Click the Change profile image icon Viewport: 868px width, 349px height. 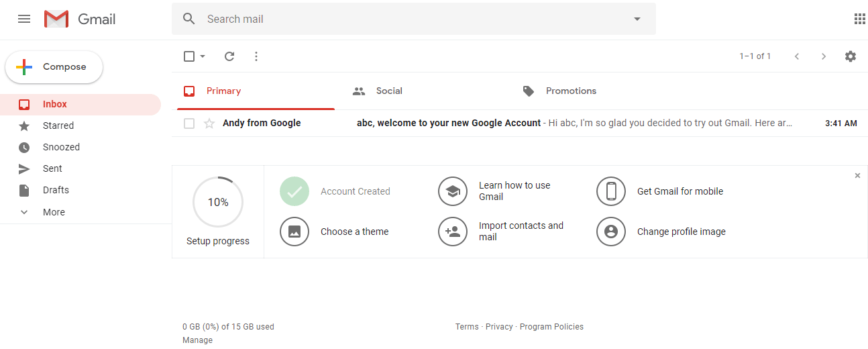(x=611, y=232)
